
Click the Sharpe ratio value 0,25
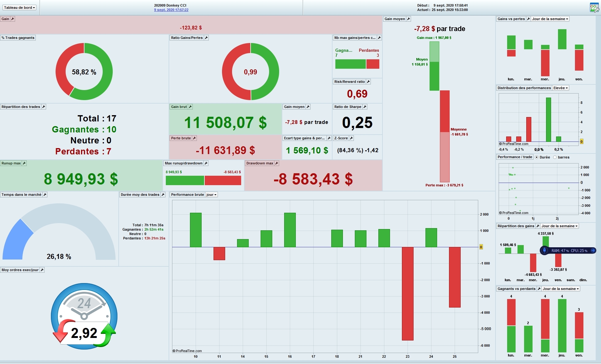[x=357, y=122]
